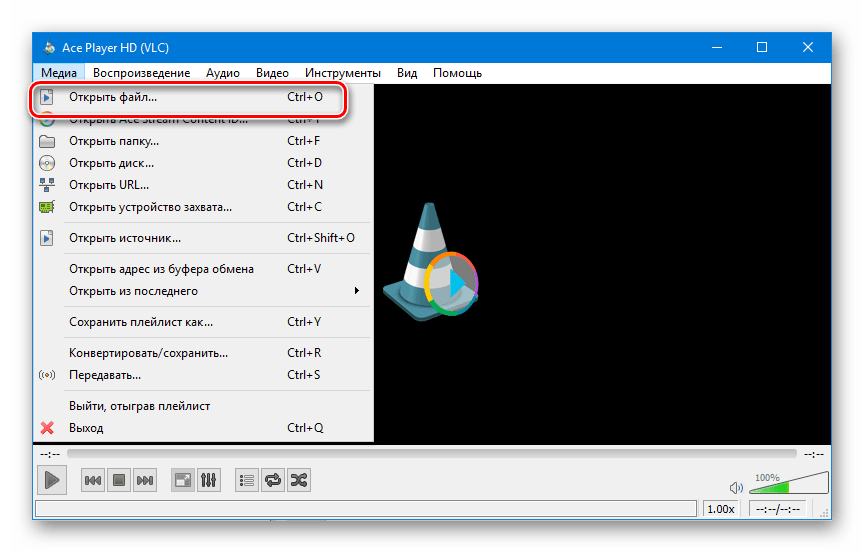Show the playlist button
The width and height of the screenshot is (864, 553).
click(x=246, y=480)
